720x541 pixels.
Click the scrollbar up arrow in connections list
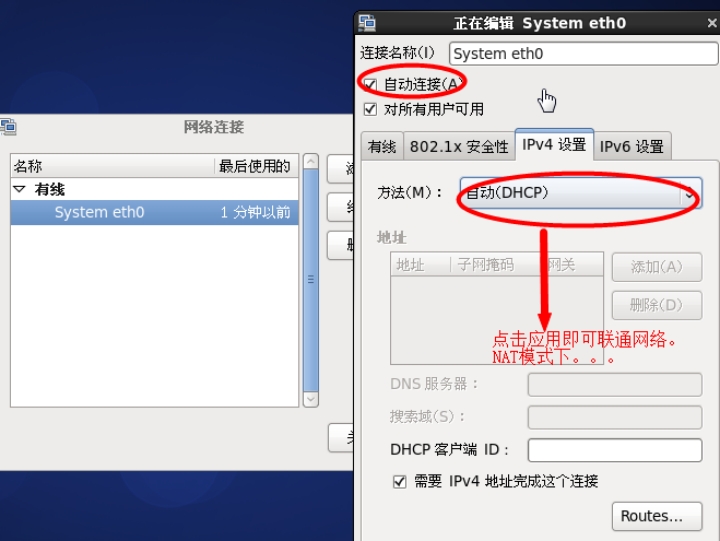point(311,162)
